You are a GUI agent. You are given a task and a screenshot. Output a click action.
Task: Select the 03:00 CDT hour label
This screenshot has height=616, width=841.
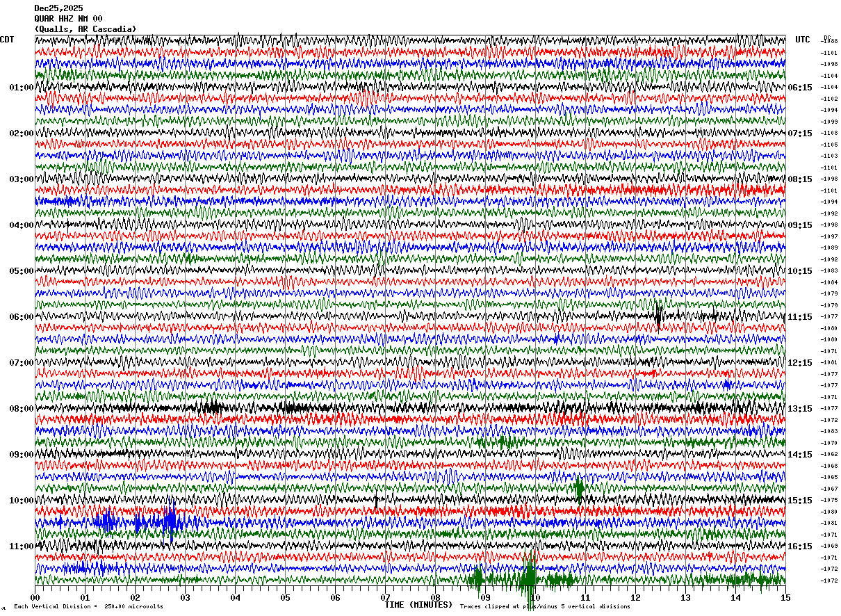[22, 179]
